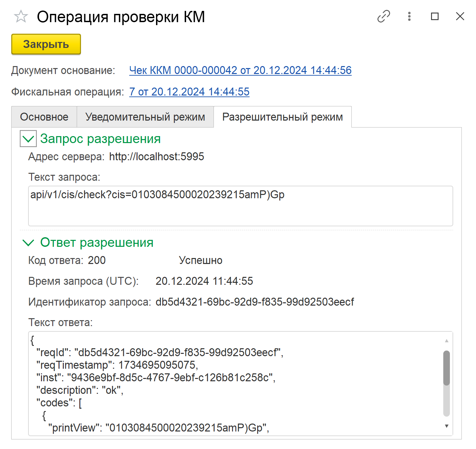Click the response text scrollbar thumb

click(446, 368)
